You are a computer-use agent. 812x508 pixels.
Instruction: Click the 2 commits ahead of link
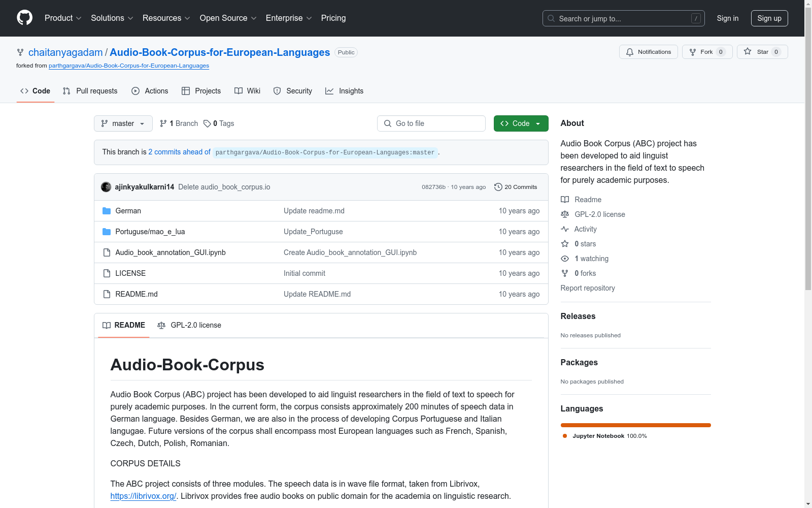179,152
